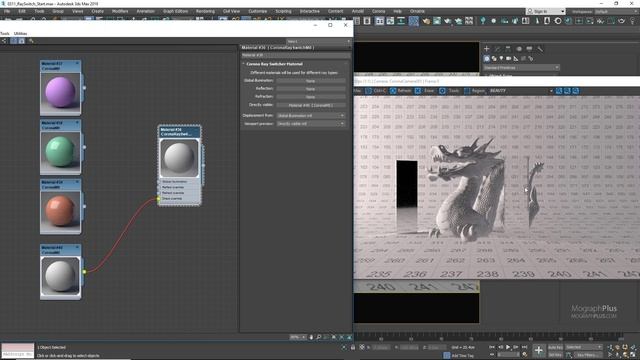Image resolution: width=640 pixels, height=360 pixels.
Task: Click the Global illumination input socket on node
Action: (x=159, y=182)
